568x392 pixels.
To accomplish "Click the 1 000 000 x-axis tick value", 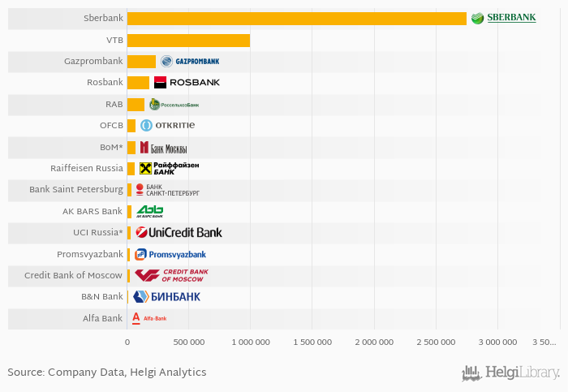I will pyautogui.click(x=251, y=342).
